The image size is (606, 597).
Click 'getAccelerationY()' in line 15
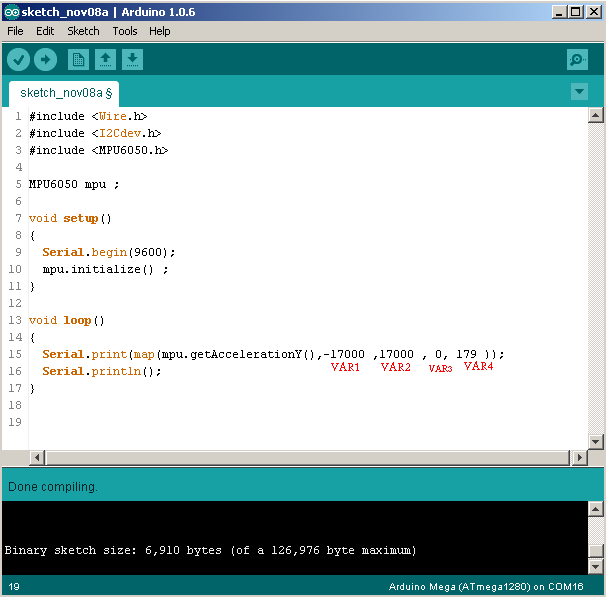252,354
